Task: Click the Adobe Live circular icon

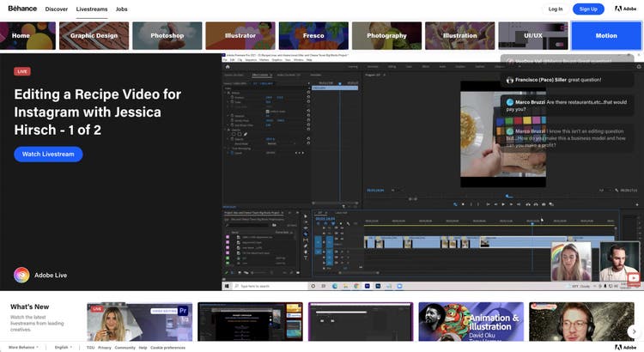Action: tap(21, 275)
